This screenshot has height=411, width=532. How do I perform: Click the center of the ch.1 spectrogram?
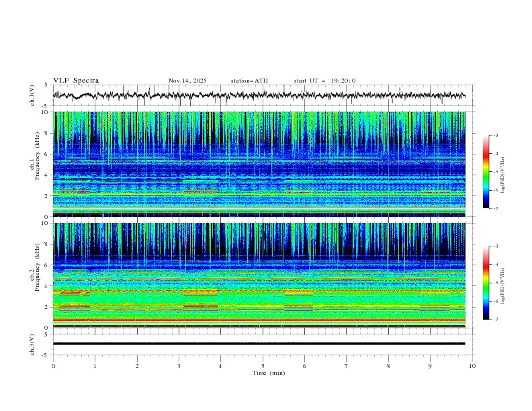[x=263, y=165]
